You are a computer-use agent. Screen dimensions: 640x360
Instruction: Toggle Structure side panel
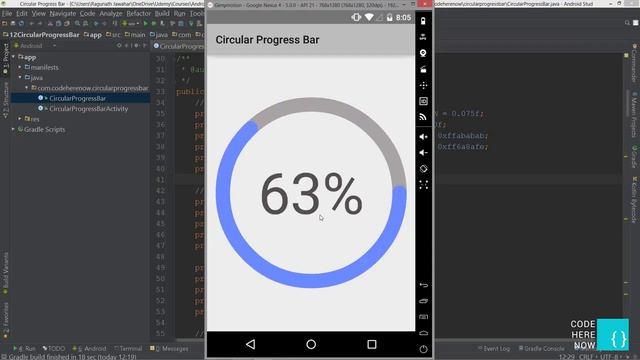point(5,100)
